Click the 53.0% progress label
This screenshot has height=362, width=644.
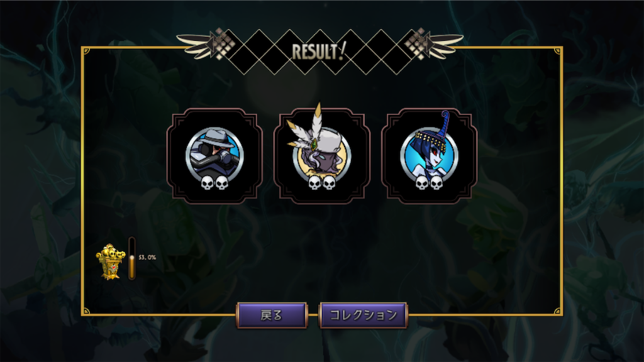pos(147,257)
